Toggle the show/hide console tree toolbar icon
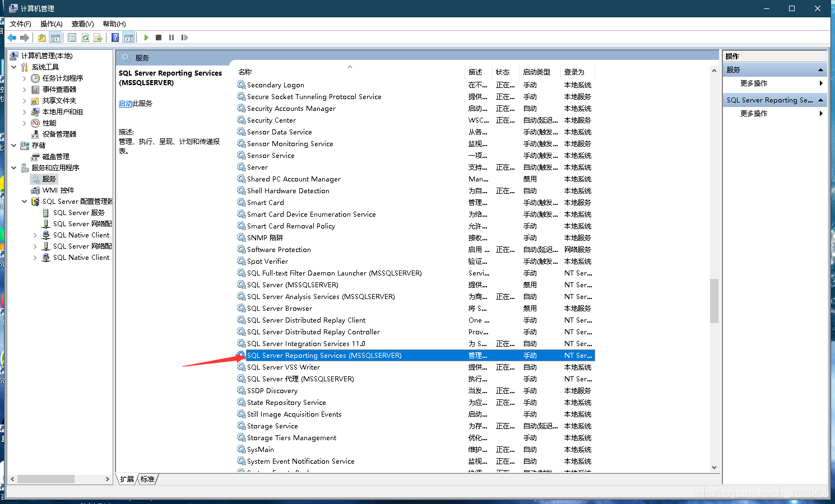Image resolution: width=835 pixels, height=504 pixels. [x=55, y=38]
